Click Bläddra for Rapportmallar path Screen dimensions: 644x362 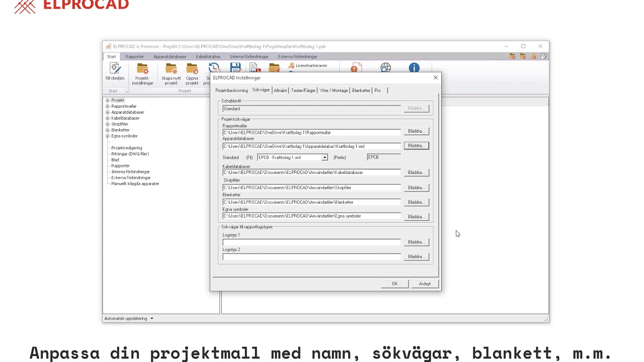(x=416, y=131)
